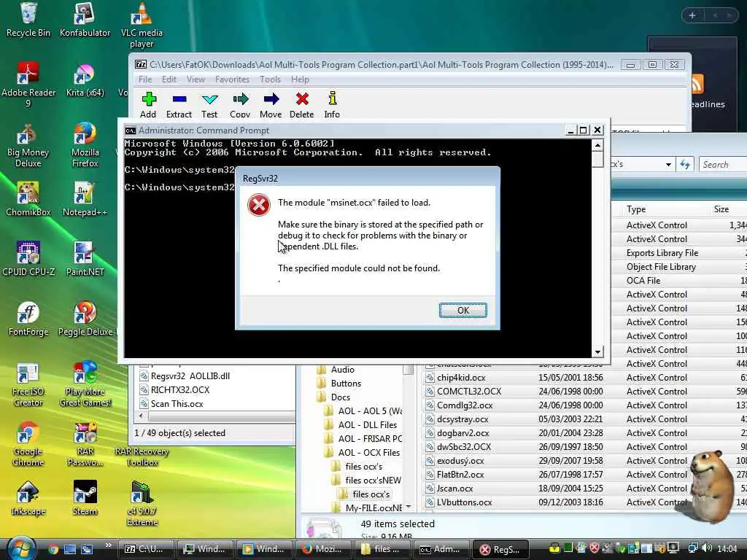The width and height of the screenshot is (747, 560).
Task: Select the Konfabulator desktop icon
Action: point(85,20)
